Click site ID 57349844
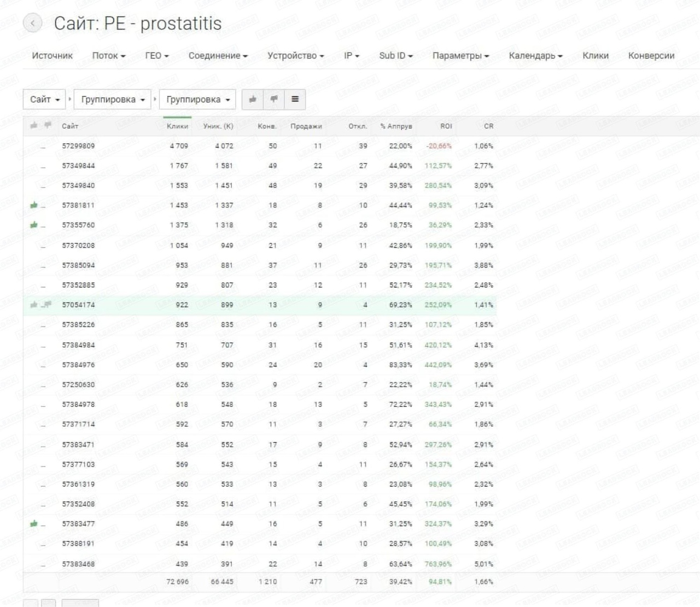The image size is (700, 607). pyautogui.click(x=78, y=166)
